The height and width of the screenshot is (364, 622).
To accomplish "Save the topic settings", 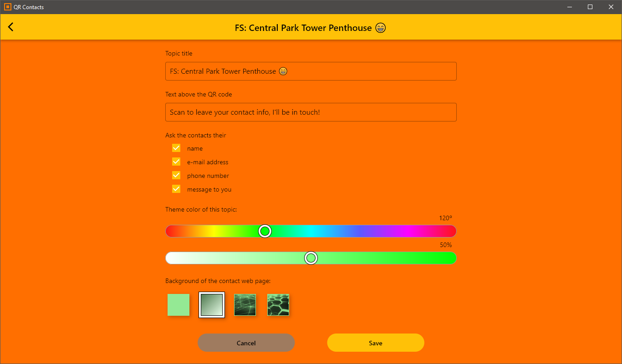I will pos(376,343).
